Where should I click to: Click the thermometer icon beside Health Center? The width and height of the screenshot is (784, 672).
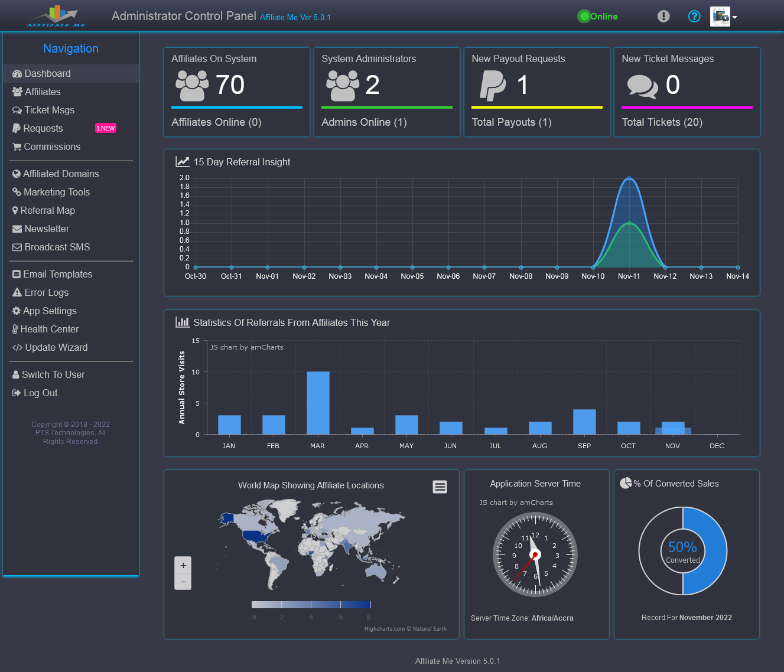pyautogui.click(x=15, y=330)
